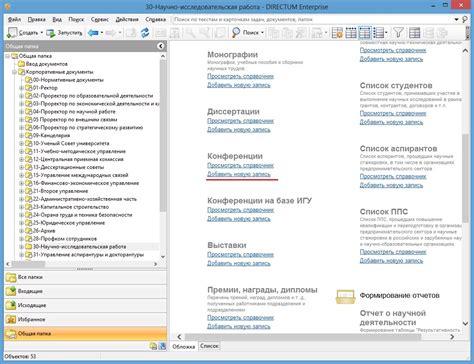Open the Справка menu

click(155, 20)
